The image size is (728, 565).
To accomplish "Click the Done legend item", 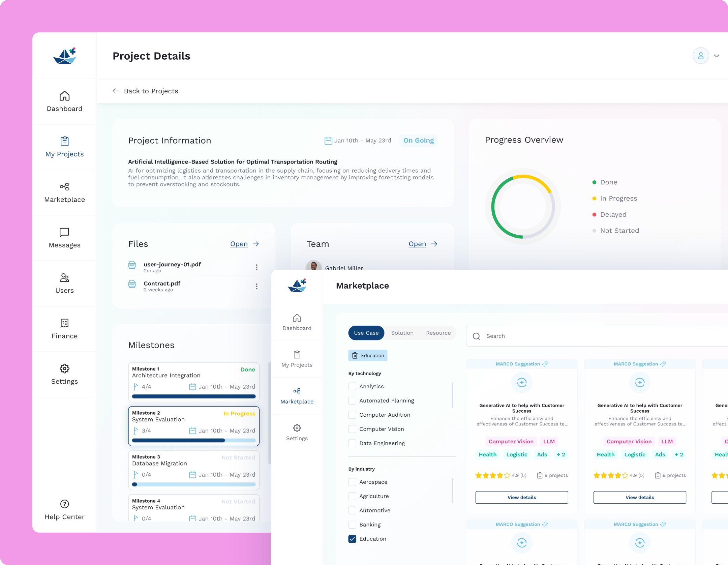I will (605, 182).
